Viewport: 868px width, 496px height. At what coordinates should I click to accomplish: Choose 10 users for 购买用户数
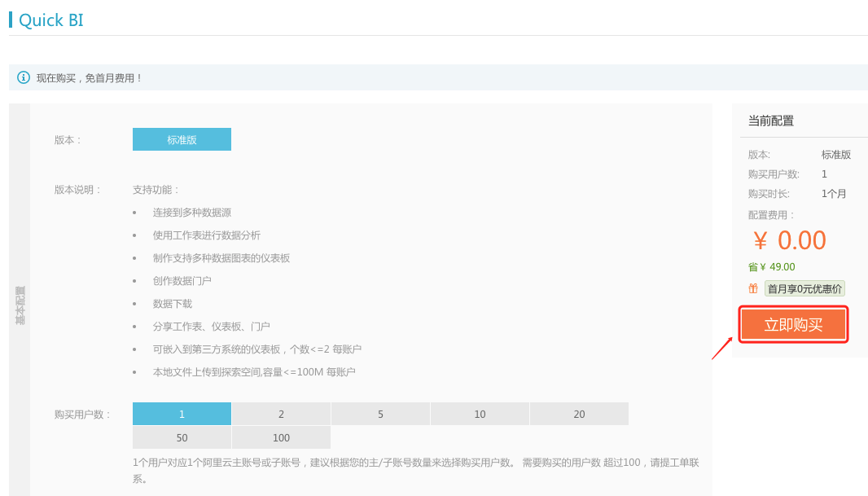[480, 414]
